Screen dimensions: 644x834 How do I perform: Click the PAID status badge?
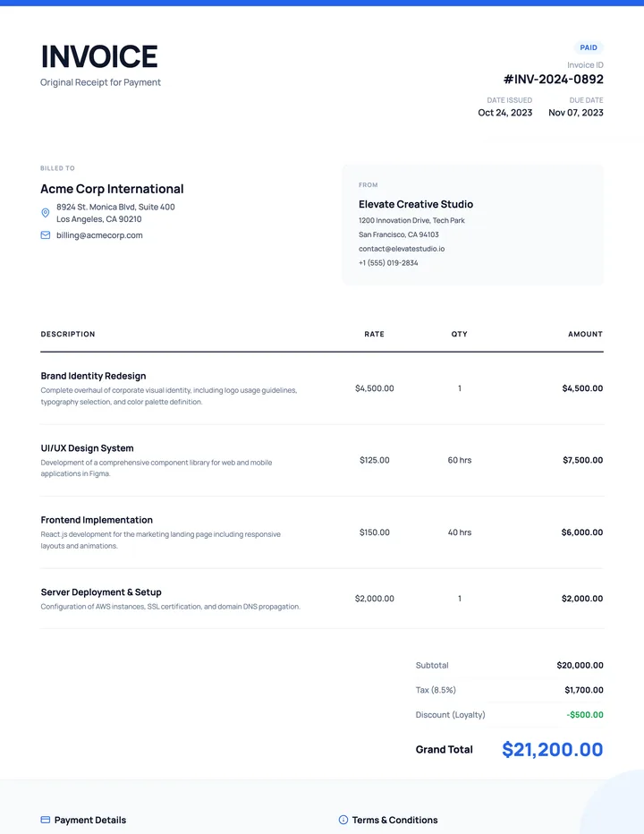coord(589,47)
